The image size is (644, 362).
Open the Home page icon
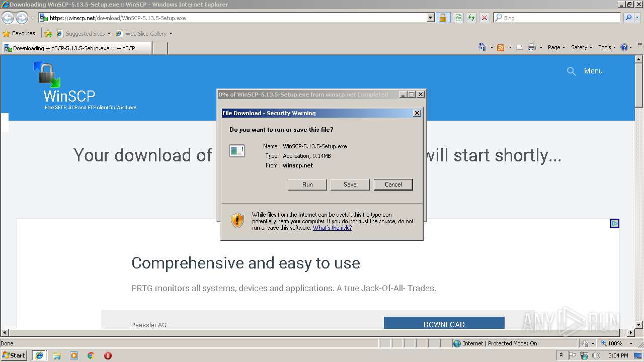coord(482,47)
